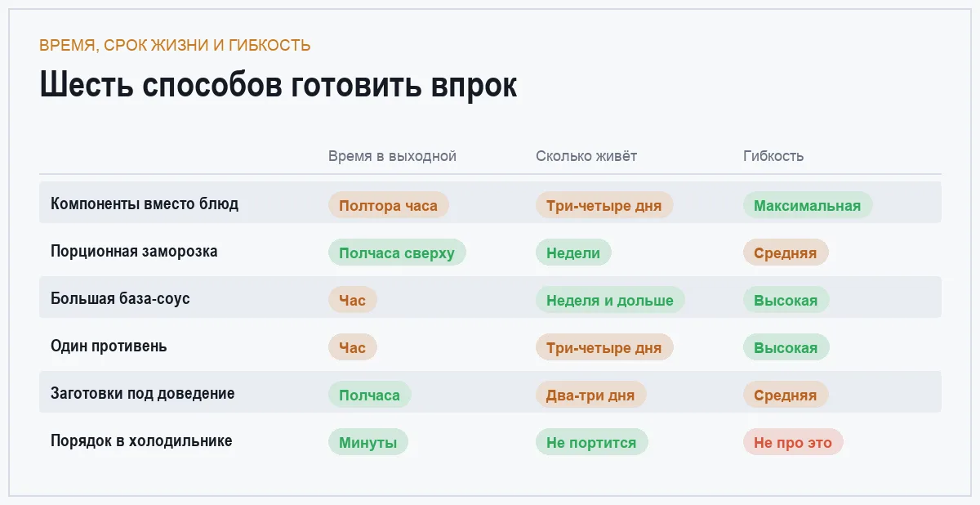This screenshot has width=980, height=505.
Task: Click the "Не про это" badge
Action: click(793, 442)
